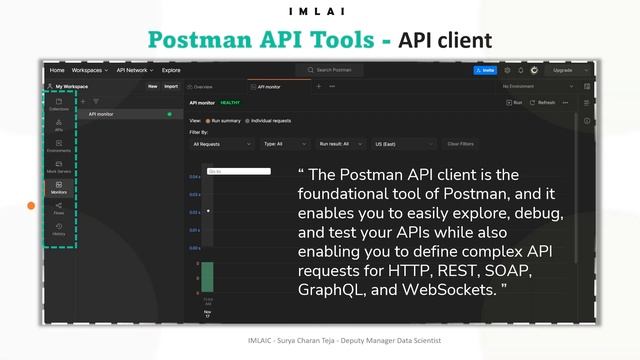
Task: Click the My Workspace title
Action: (x=72, y=87)
